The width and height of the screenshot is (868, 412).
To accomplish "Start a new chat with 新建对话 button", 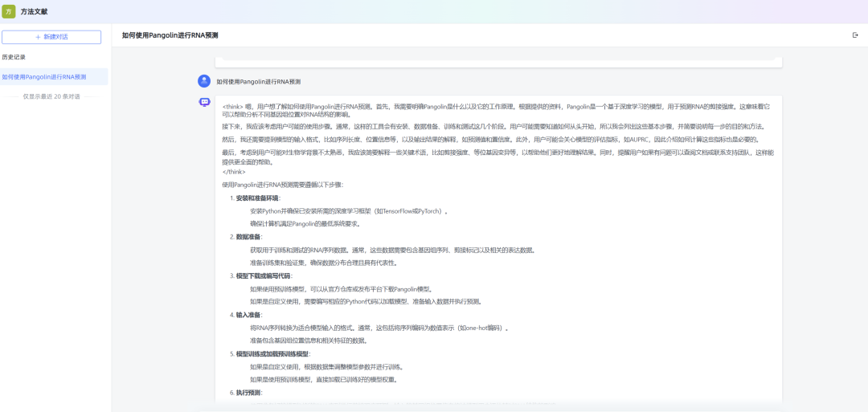I will [51, 37].
